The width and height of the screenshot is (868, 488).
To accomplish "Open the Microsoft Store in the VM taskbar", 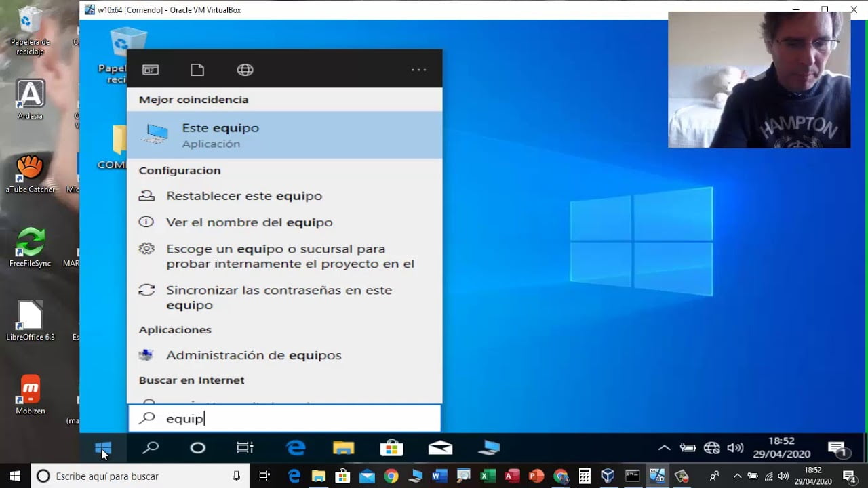I will (391, 447).
